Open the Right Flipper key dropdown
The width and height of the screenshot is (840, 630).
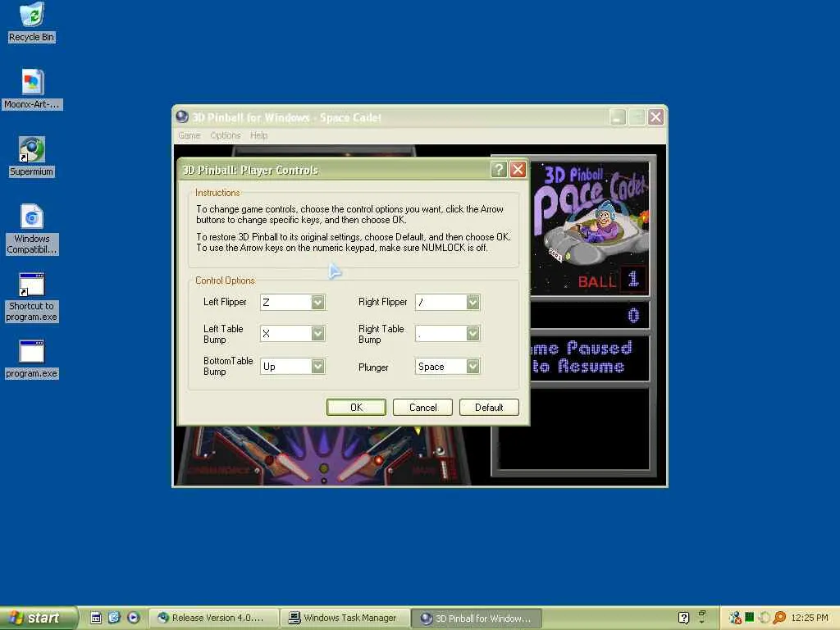(x=472, y=302)
